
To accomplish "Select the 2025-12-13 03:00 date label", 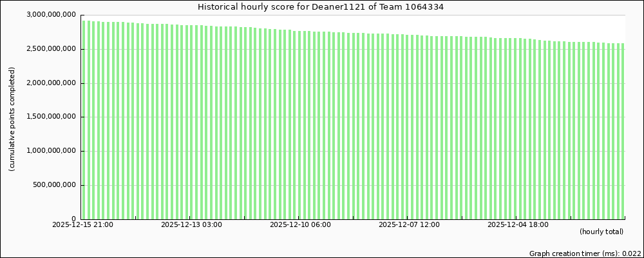I will [x=191, y=225].
